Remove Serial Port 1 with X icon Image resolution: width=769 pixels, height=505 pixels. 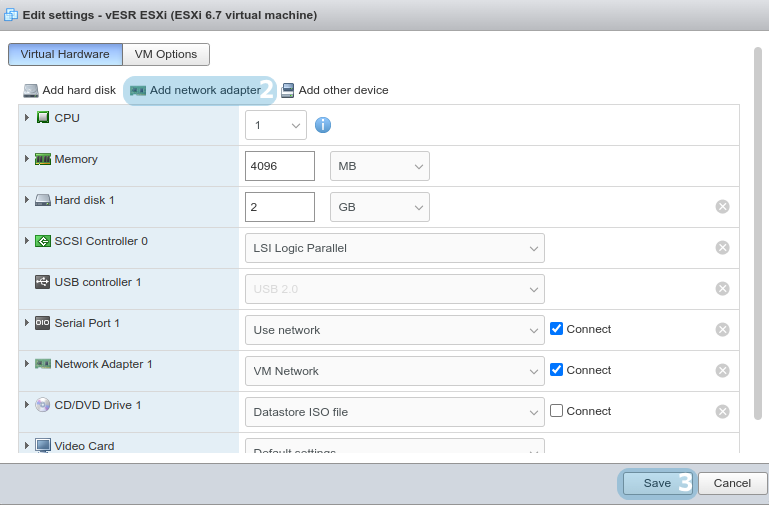722,330
